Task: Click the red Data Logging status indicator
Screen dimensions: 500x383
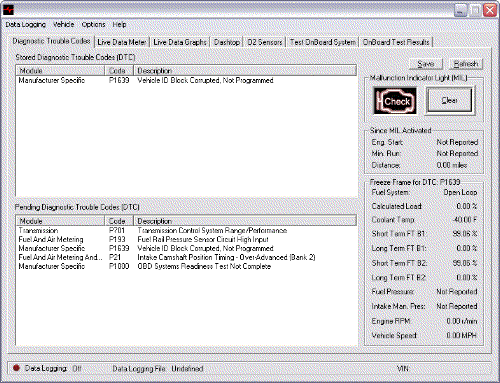Action: [x=16, y=368]
